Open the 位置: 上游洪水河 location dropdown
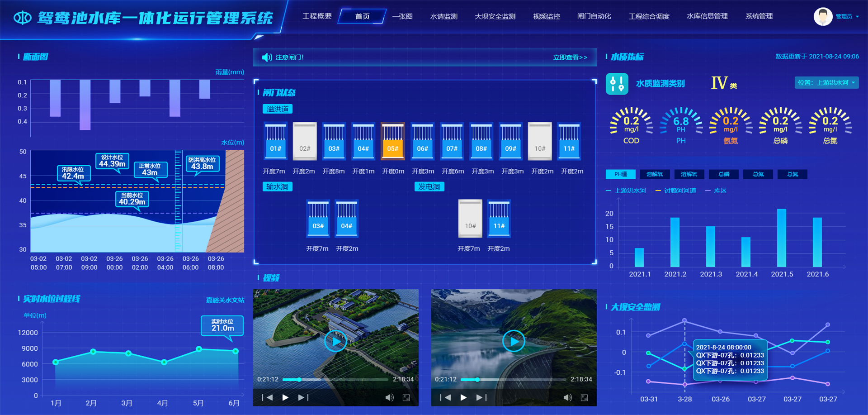This screenshot has height=415, width=868. tap(826, 83)
